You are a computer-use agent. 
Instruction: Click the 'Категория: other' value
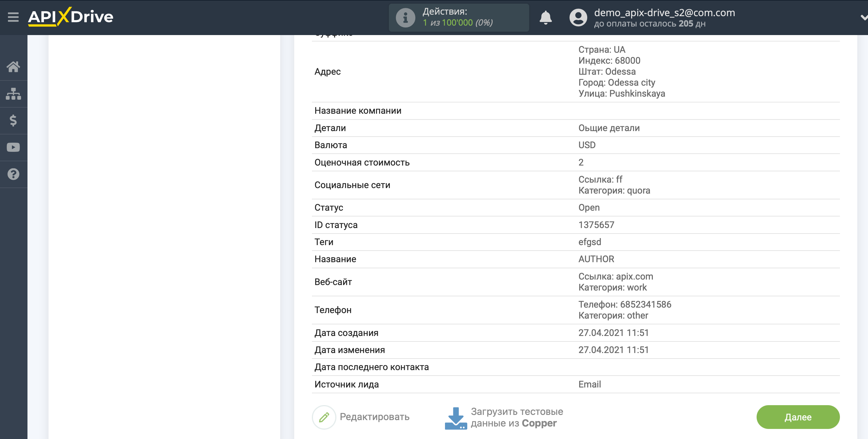point(613,316)
